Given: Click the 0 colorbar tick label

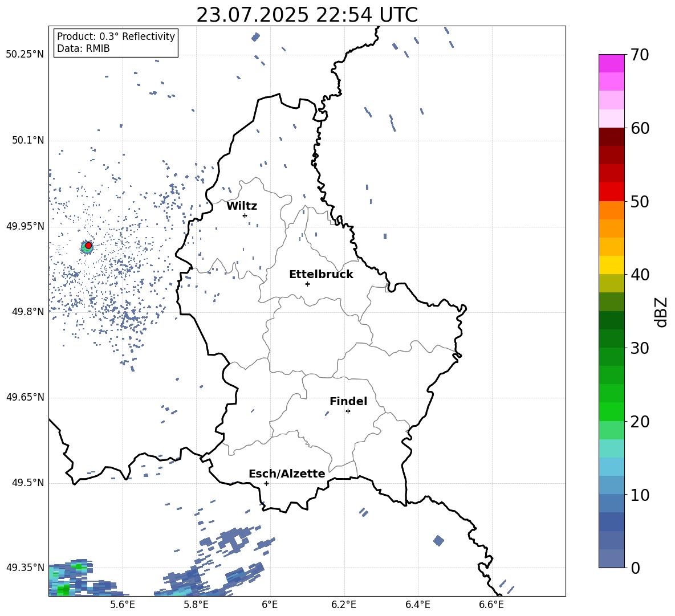Looking at the screenshot, I should pyautogui.click(x=635, y=568).
